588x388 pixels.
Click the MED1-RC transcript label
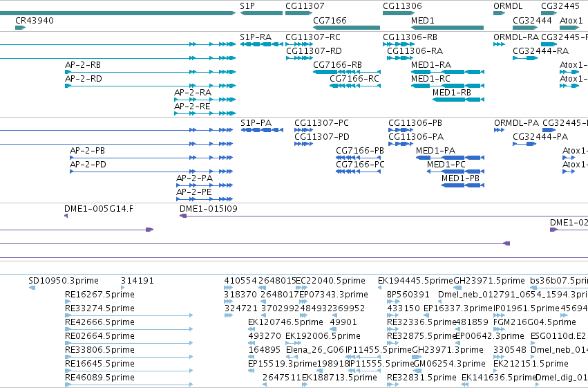430,79
